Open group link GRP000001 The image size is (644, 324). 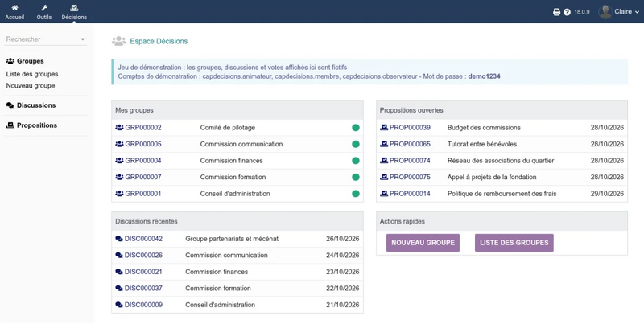click(x=143, y=194)
